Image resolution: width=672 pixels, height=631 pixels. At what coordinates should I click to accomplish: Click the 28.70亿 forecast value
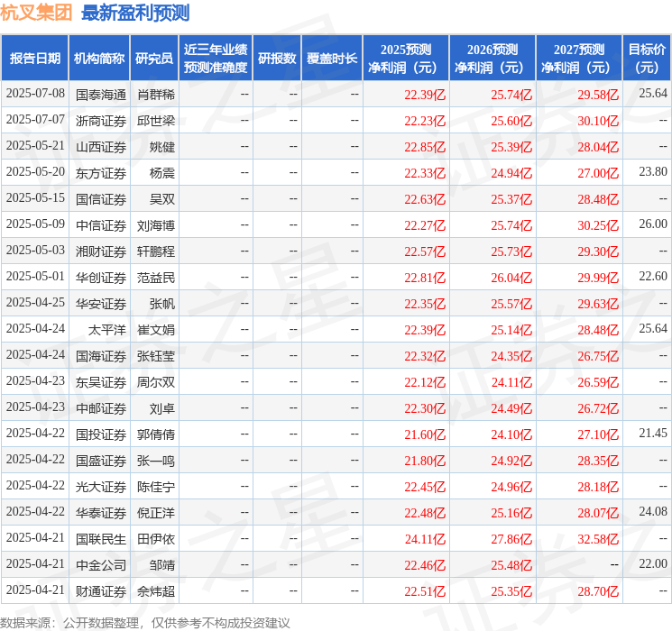(x=598, y=591)
